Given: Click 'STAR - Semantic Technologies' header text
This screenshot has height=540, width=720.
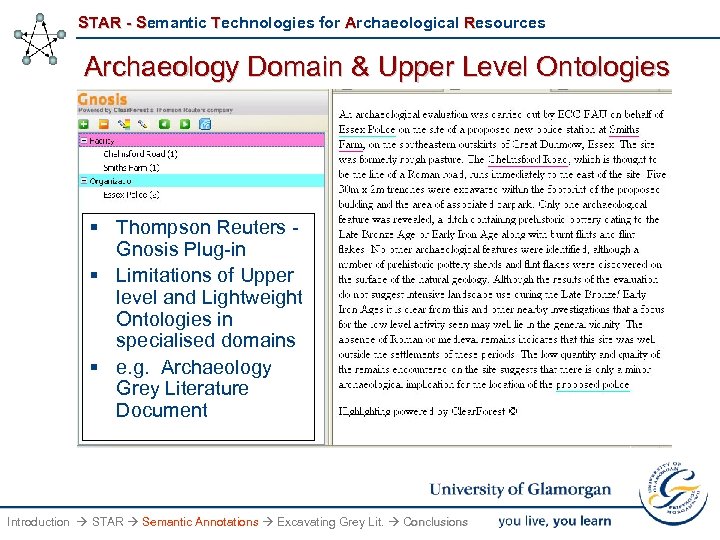Looking at the screenshot, I should tap(311, 22).
